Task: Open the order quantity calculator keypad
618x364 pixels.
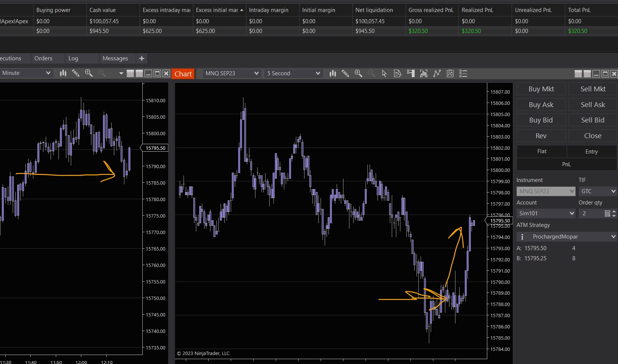Action: pos(608,213)
